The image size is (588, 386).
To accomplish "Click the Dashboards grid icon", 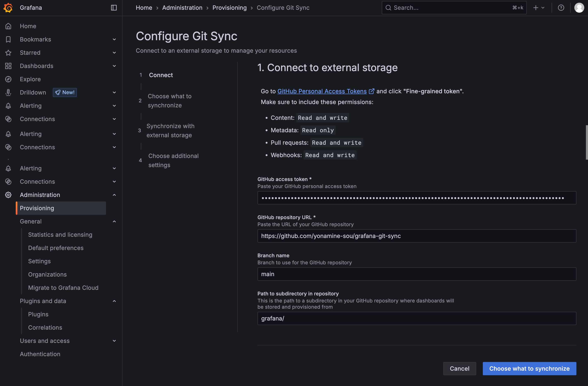I will (x=8, y=66).
